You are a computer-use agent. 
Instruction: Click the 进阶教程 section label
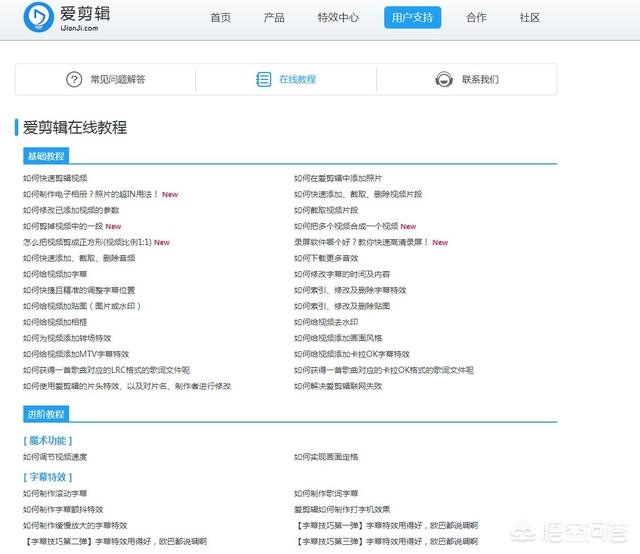(x=46, y=414)
